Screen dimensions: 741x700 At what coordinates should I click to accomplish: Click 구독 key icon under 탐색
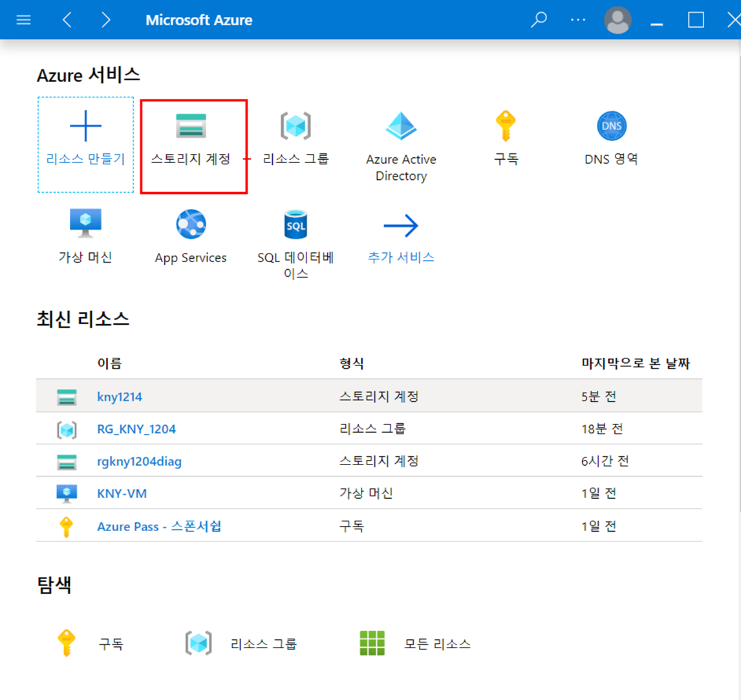click(x=66, y=643)
